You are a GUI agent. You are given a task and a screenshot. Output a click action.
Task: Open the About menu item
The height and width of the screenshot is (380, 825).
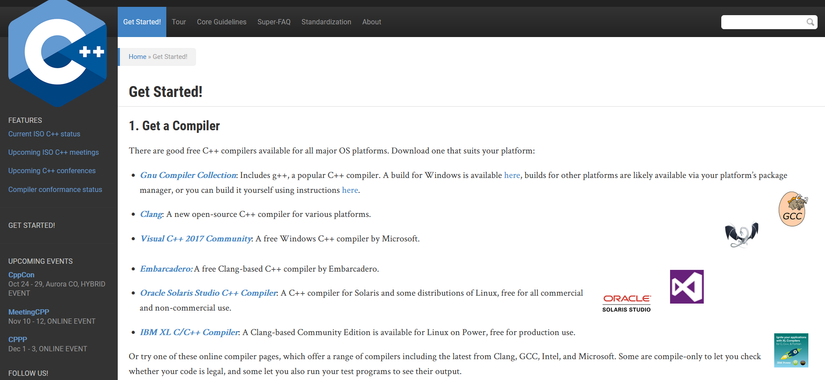coord(371,22)
